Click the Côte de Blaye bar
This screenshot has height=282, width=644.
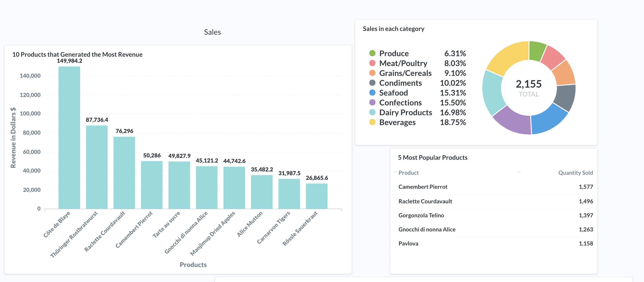69,137
